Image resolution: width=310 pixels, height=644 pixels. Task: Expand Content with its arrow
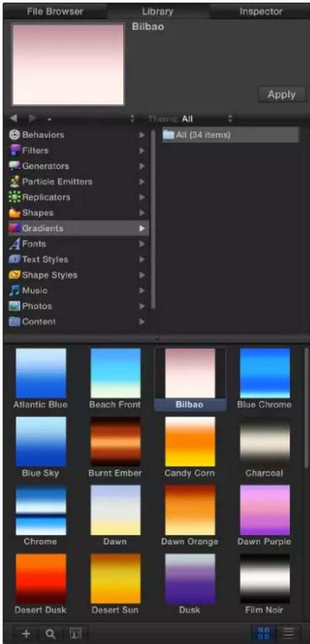click(142, 321)
